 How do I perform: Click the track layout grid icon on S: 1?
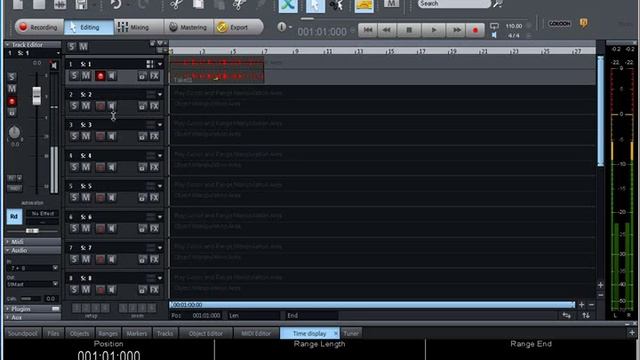pyautogui.click(x=150, y=64)
